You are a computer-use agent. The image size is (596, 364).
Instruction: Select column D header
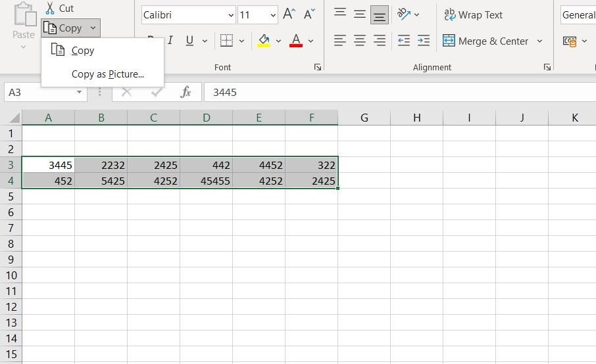click(206, 118)
